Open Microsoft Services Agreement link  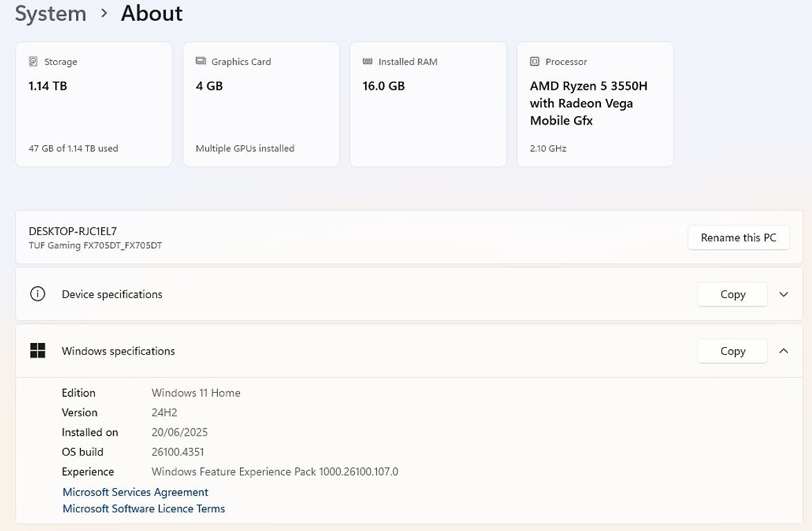click(x=135, y=492)
